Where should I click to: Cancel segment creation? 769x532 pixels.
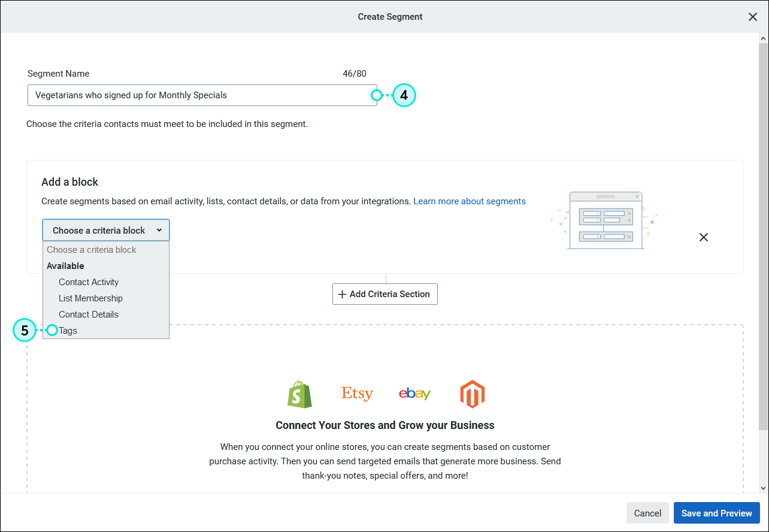click(647, 513)
